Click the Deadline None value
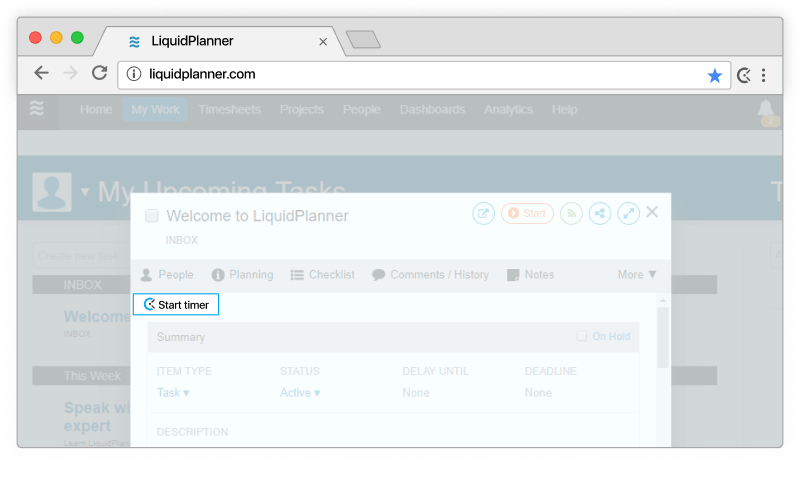This screenshot has height=477, width=800. [x=538, y=393]
